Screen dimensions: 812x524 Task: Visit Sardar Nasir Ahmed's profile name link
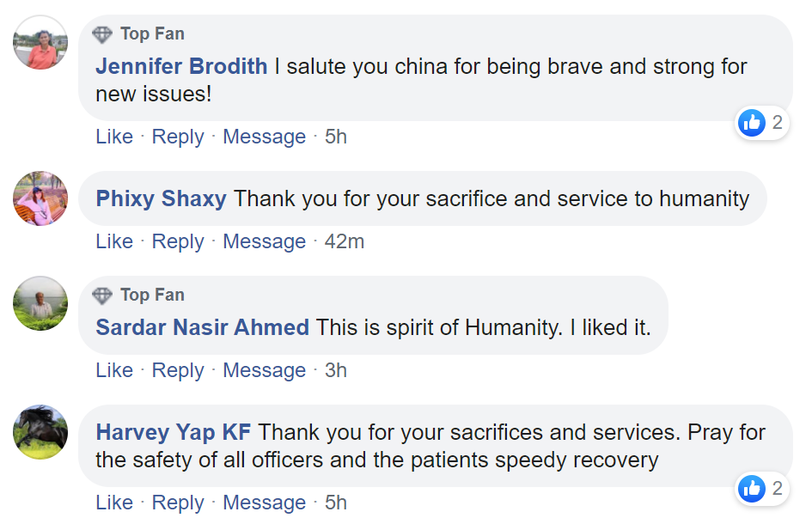coord(203,327)
